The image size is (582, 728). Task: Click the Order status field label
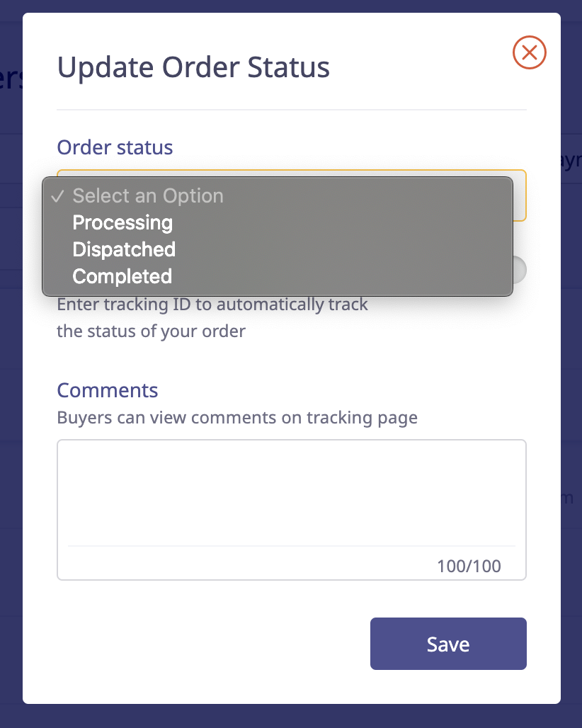pyautogui.click(x=115, y=147)
